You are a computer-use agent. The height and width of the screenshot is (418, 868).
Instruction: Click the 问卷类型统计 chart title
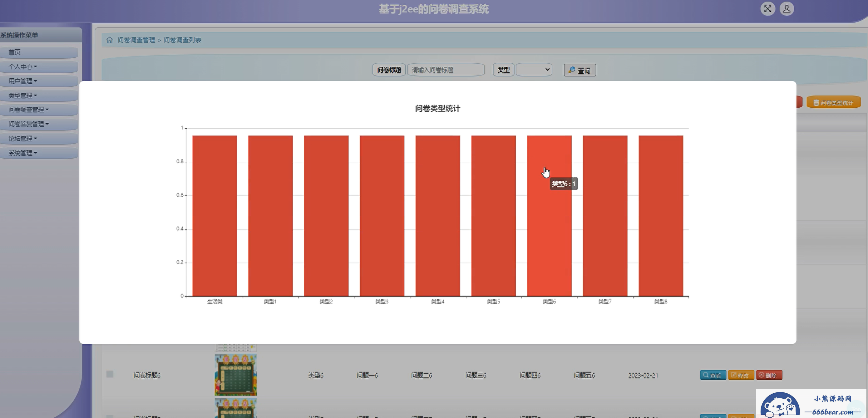click(438, 108)
